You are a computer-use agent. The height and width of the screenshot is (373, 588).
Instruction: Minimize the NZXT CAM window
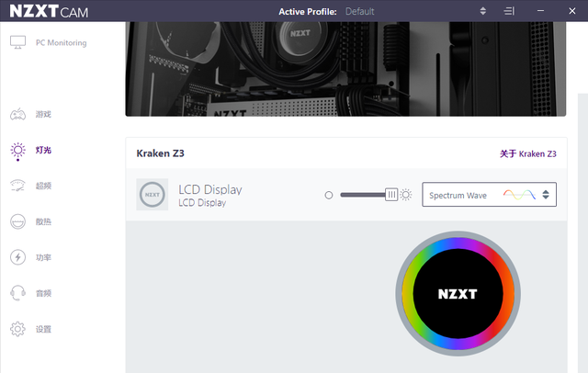(540, 11)
